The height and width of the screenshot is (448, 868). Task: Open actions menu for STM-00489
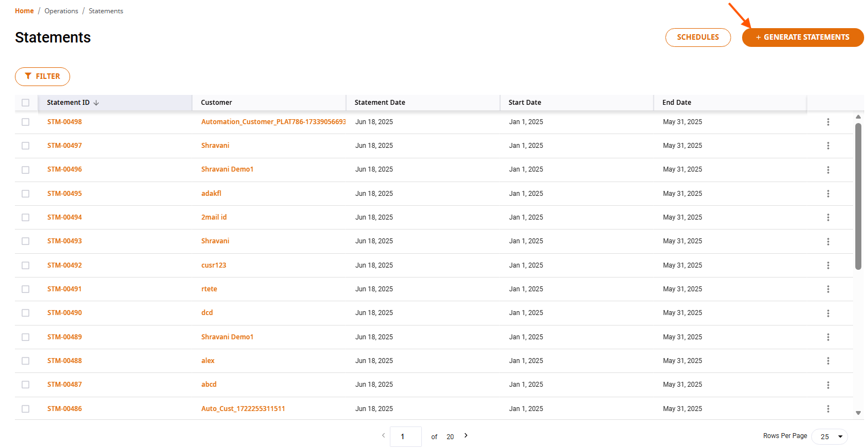(828, 337)
